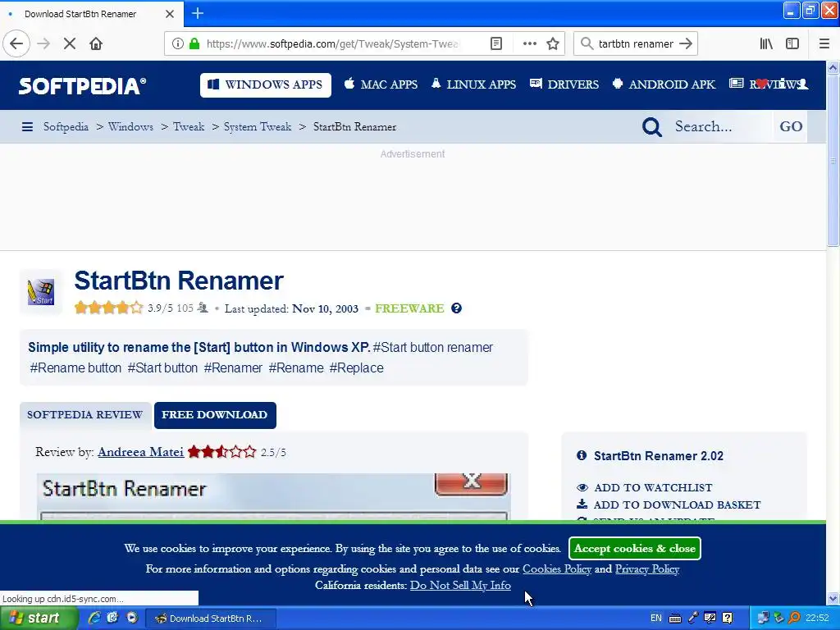
Task: Open the MAC APPS section
Action: click(381, 84)
